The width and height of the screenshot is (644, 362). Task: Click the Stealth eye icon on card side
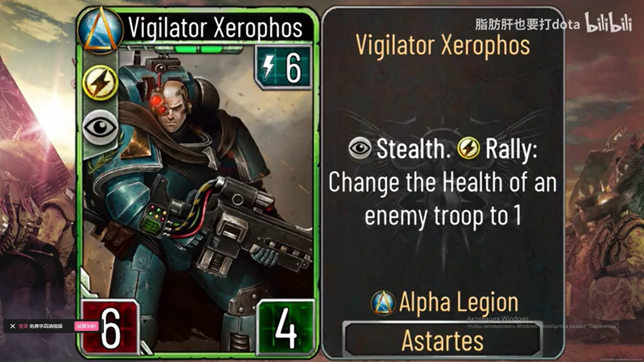coord(100,127)
